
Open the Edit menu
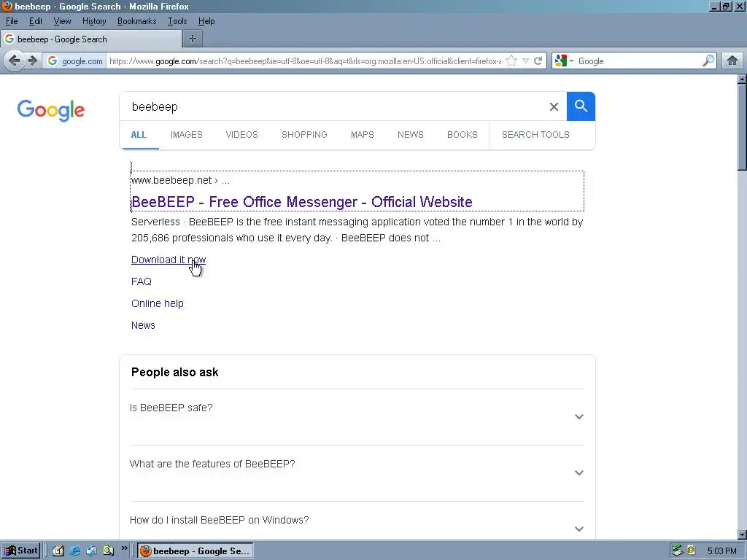pyautogui.click(x=36, y=21)
